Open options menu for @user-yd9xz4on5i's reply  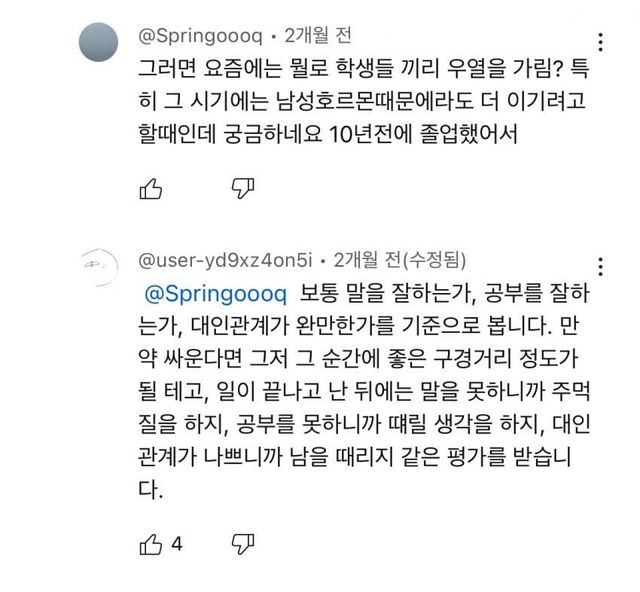click(x=600, y=267)
